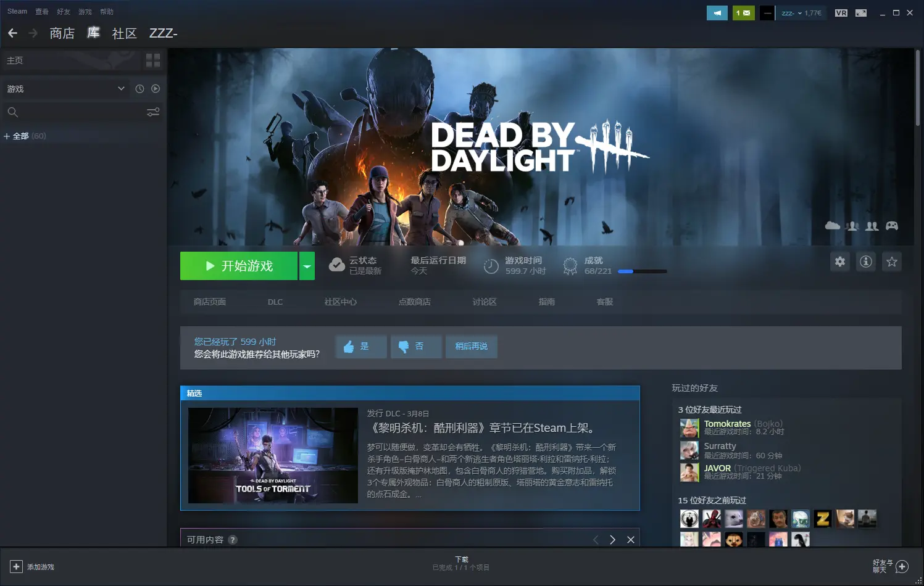
Task: Open the 游戏 menu in the menu bar
Action: tap(85, 12)
